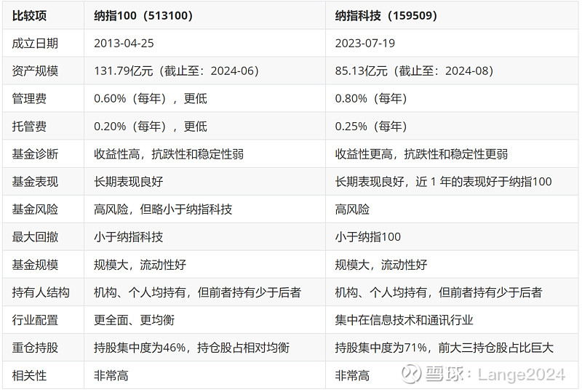This screenshot has height=392, width=582.
Task: Select cell '长期表现良好' under 纳指100
Action: [x=129, y=182]
